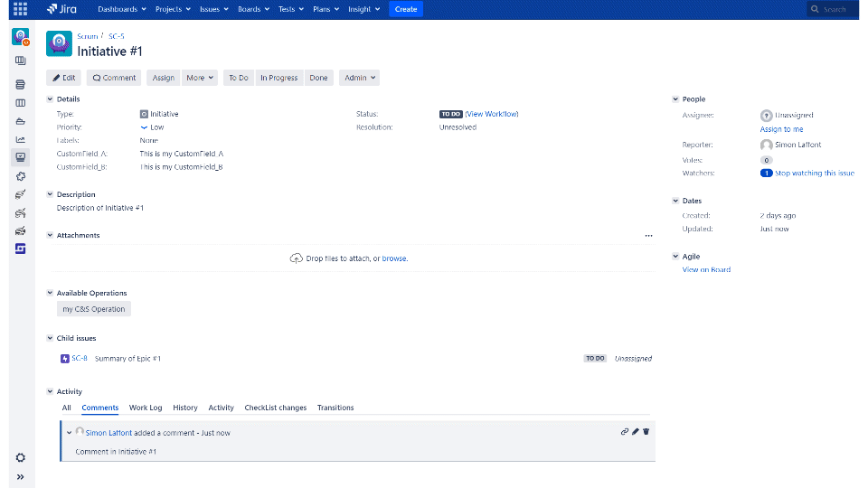This screenshot has width=868, height=488.
Task: Switch to the CheckList changes tab
Action: 275,408
